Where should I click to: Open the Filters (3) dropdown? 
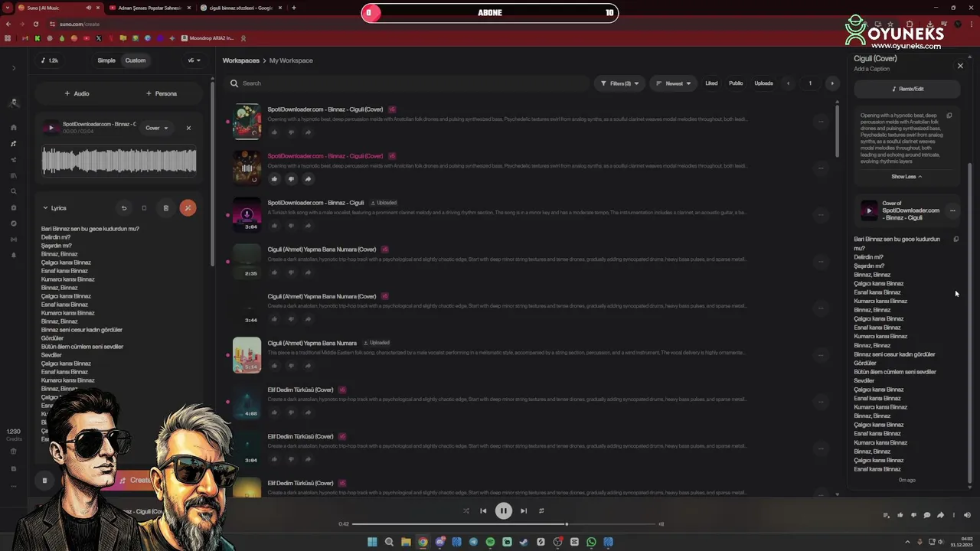[x=619, y=83]
